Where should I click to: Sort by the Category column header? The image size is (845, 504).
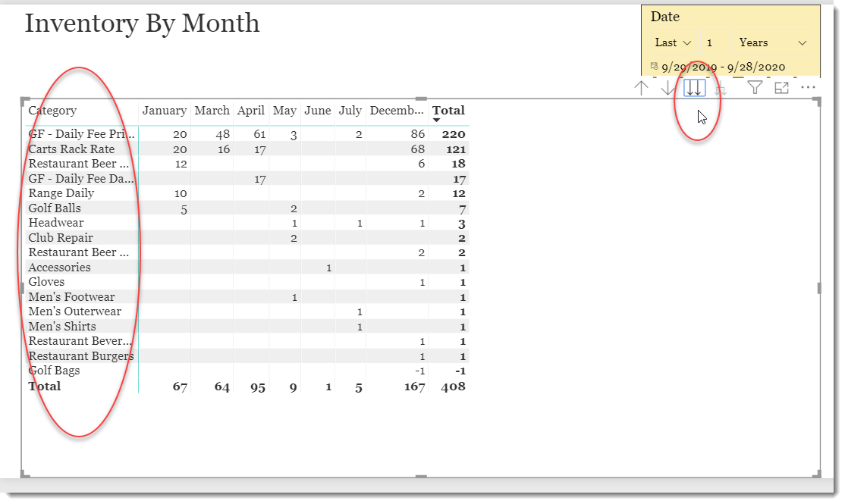[x=52, y=110]
